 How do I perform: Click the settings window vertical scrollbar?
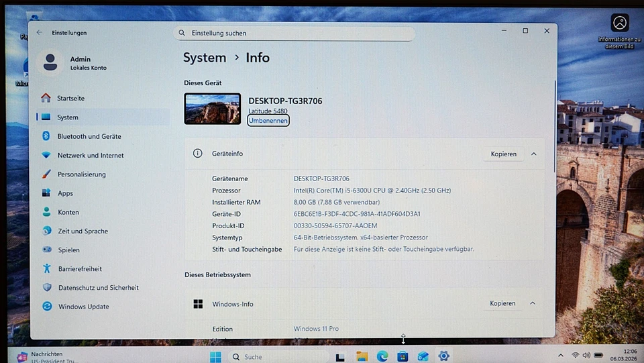555,126
